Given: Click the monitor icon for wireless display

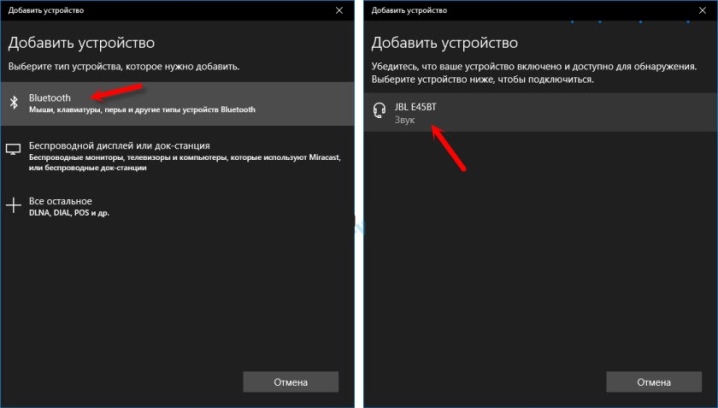Looking at the screenshot, I should (13, 149).
